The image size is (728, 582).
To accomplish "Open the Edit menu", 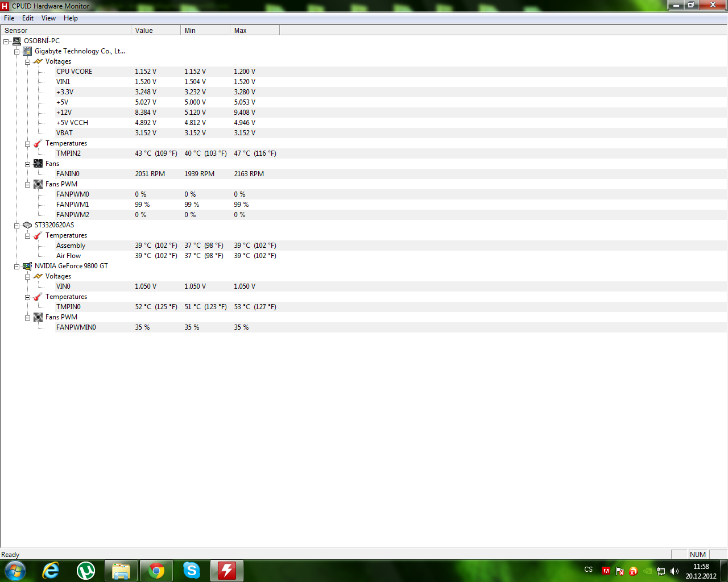I will pos(28,18).
